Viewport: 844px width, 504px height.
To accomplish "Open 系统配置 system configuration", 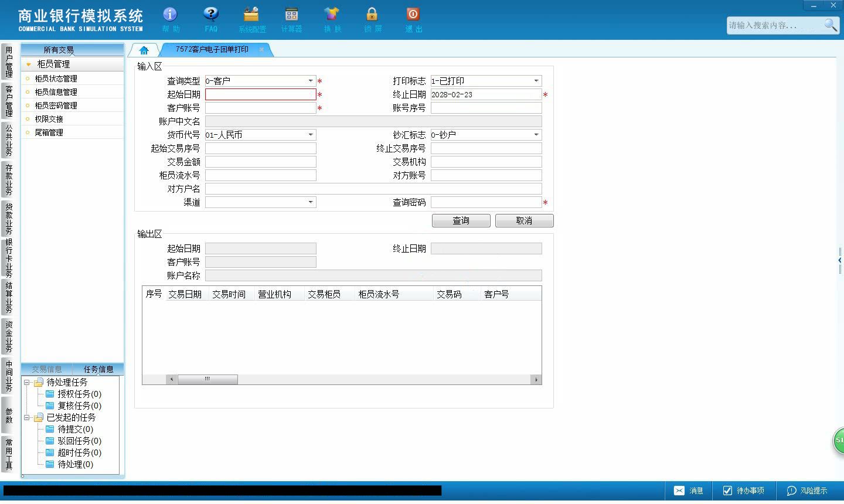I will click(x=251, y=19).
